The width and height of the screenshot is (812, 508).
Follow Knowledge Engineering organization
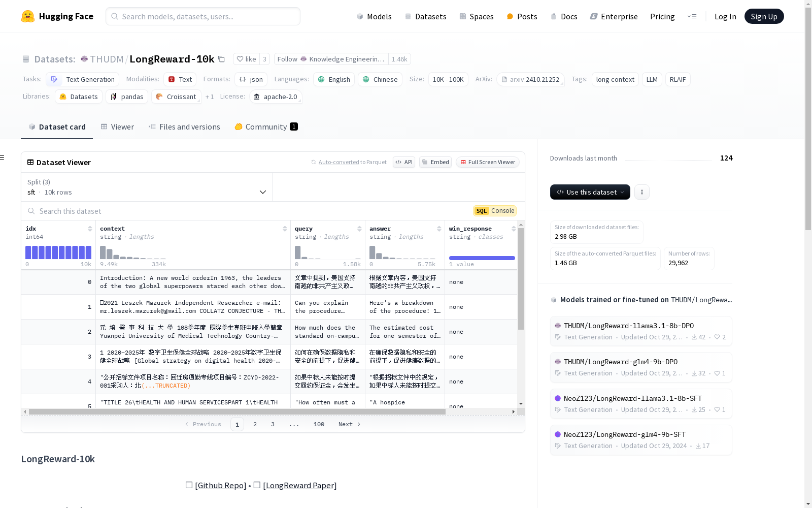click(331, 59)
